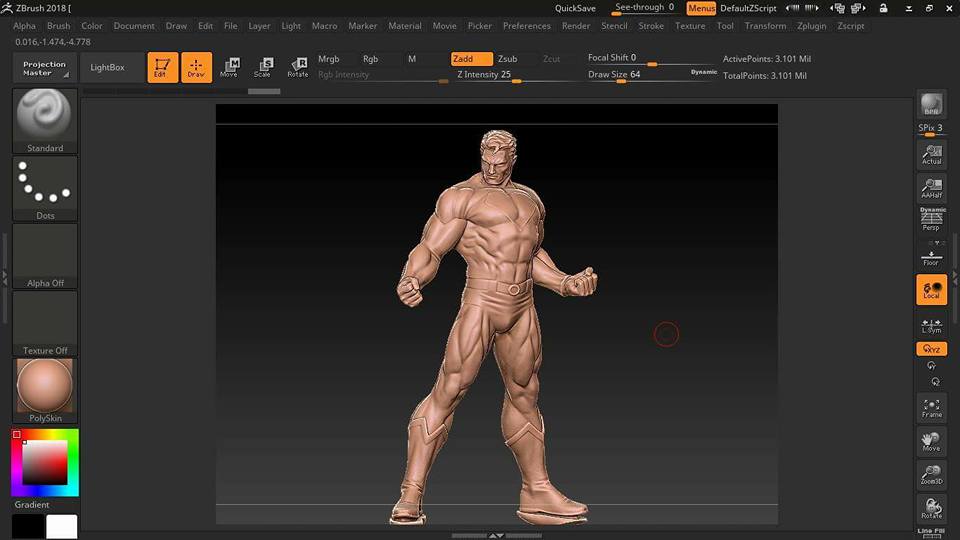
Task: Click the Actual size icon
Action: point(932,154)
